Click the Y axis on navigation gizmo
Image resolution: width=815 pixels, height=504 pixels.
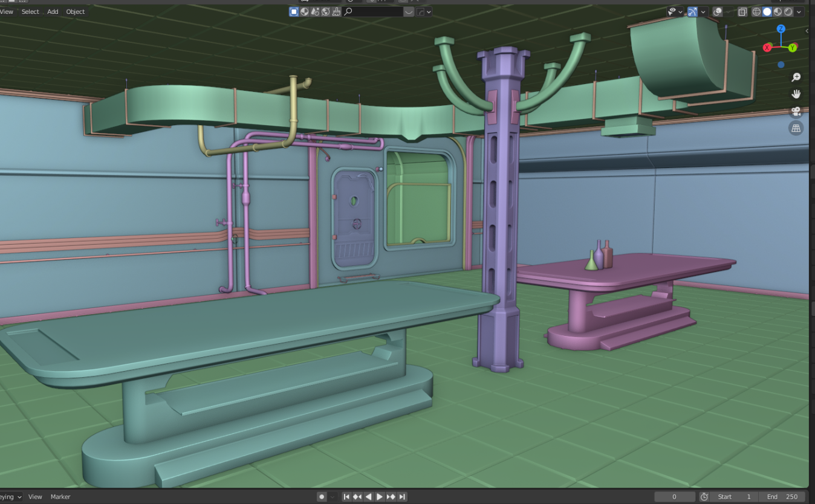point(793,48)
